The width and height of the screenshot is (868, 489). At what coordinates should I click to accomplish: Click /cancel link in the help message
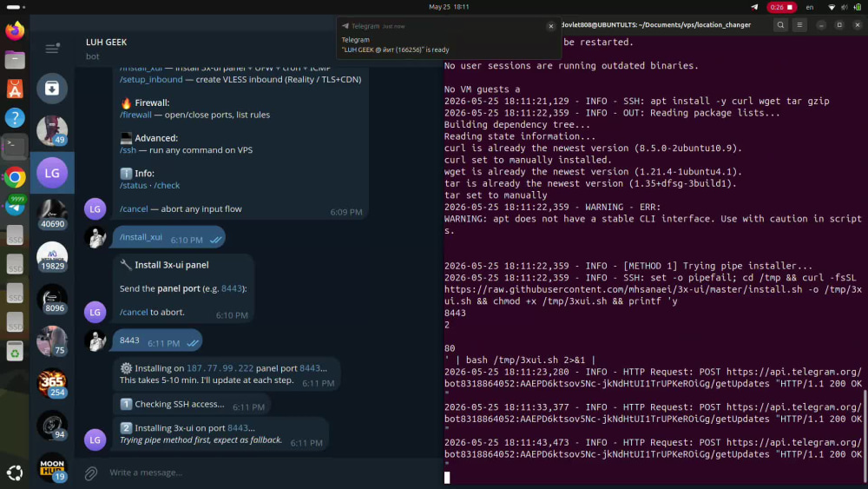(x=134, y=208)
